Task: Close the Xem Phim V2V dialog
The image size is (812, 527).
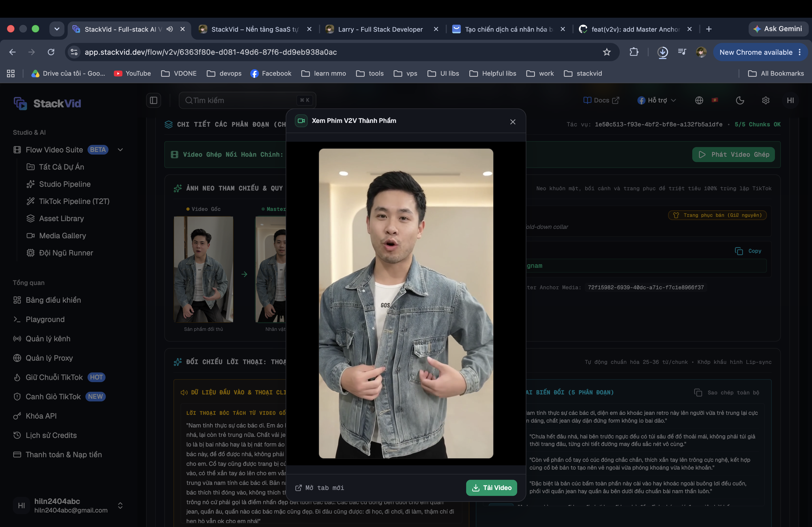Action: (x=512, y=122)
